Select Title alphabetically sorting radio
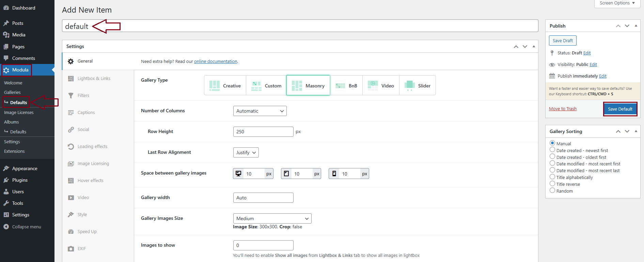 (552, 177)
